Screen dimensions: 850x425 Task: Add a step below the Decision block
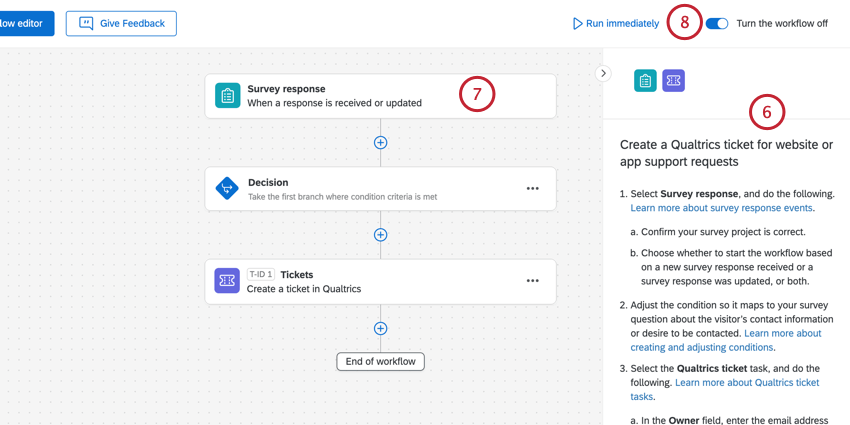coord(380,235)
